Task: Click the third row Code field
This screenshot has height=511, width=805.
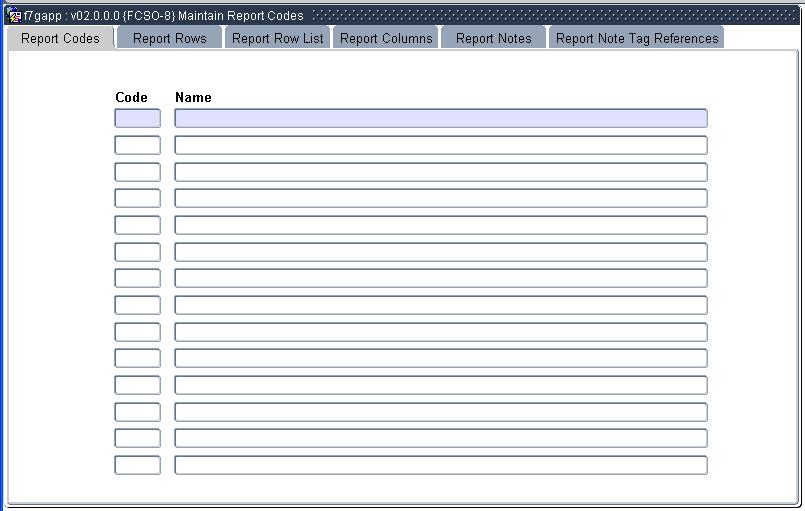Action: click(137, 172)
